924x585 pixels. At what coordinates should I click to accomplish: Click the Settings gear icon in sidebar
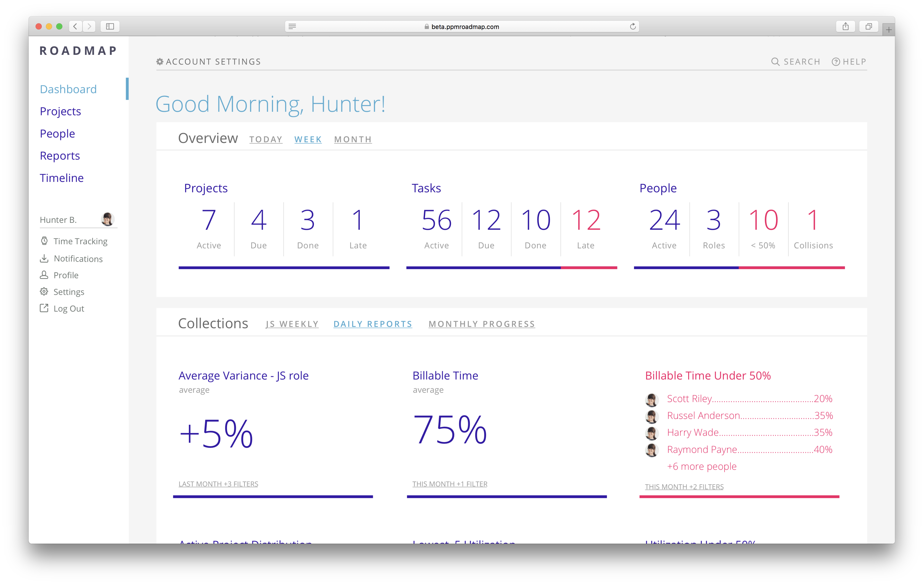point(44,292)
